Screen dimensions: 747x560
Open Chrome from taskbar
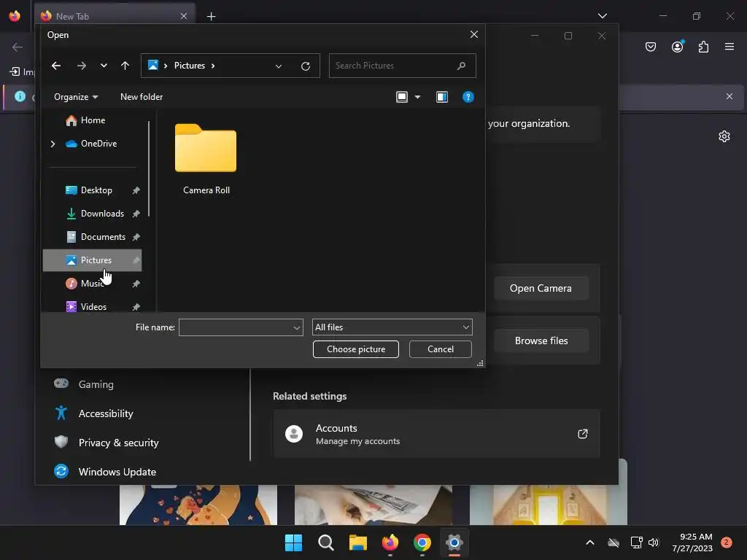(422, 542)
